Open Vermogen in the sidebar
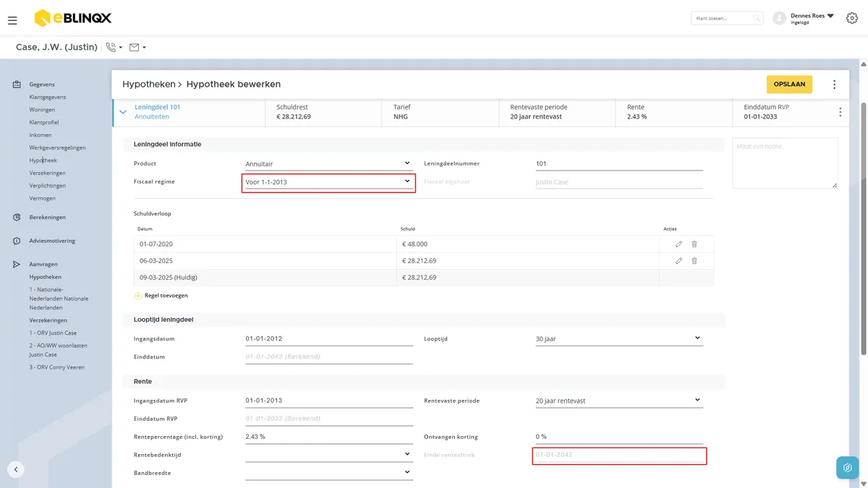The image size is (868, 488). pos(42,198)
